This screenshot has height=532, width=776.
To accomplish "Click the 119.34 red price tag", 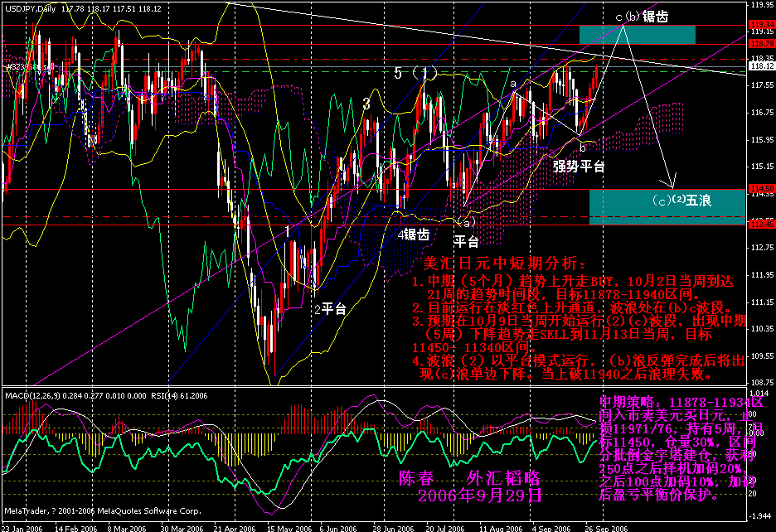I will pyautogui.click(x=762, y=25).
